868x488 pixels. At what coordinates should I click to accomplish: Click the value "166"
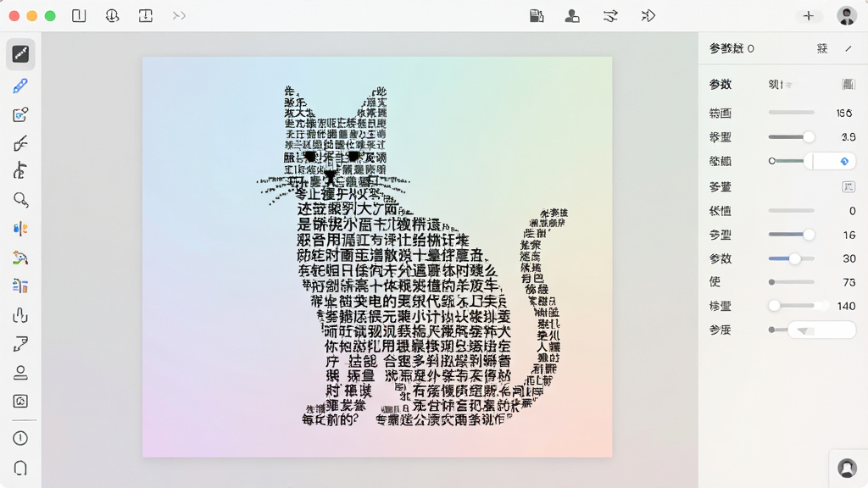(x=844, y=113)
